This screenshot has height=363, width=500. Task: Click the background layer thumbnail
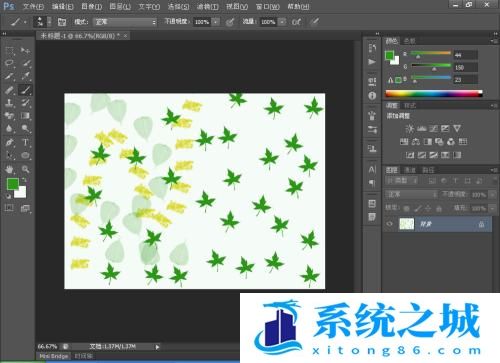(406, 224)
